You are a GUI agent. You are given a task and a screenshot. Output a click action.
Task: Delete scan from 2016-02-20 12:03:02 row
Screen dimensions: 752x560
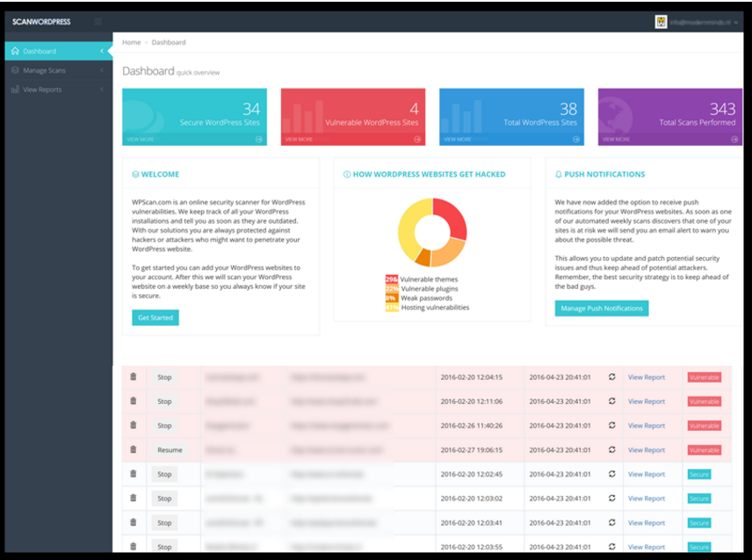pyautogui.click(x=134, y=498)
